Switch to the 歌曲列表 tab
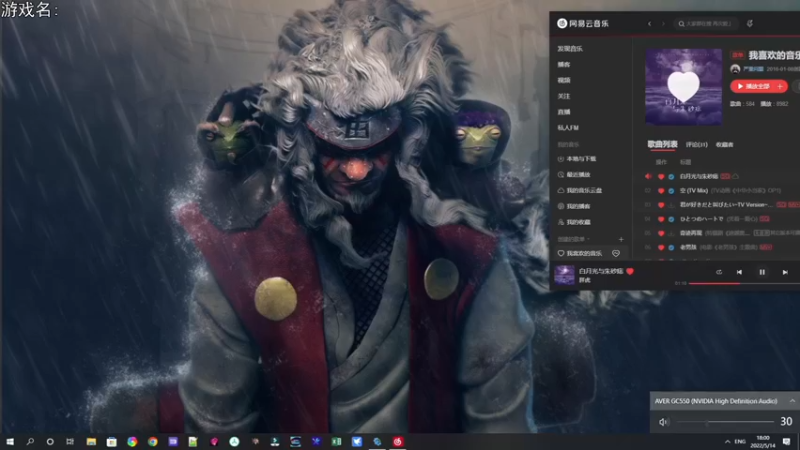The width and height of the screenshot is (800, 450). [x=662, y=144]
